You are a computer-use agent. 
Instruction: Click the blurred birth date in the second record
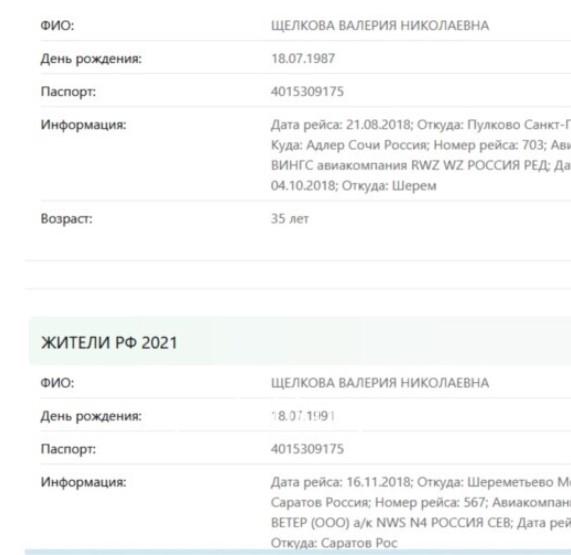(x=303, y=416)
